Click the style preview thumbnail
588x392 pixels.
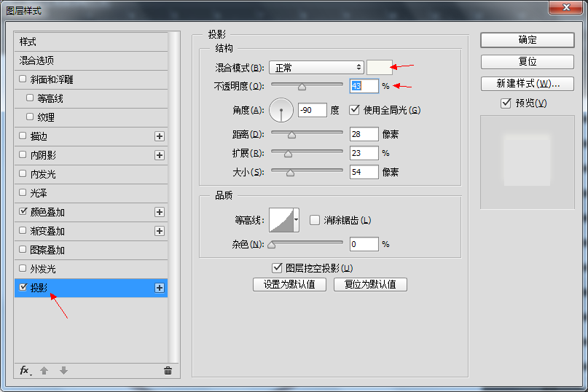pos(528,162)
